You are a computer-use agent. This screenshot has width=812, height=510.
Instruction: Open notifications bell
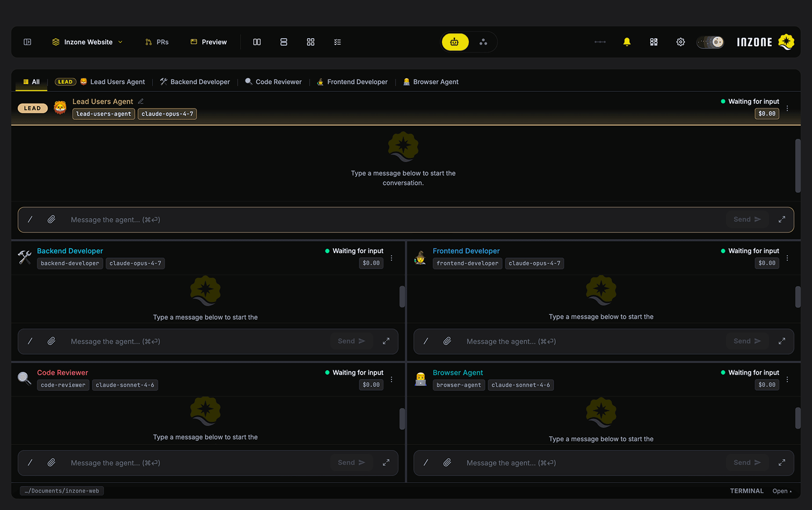coord(627,42)
